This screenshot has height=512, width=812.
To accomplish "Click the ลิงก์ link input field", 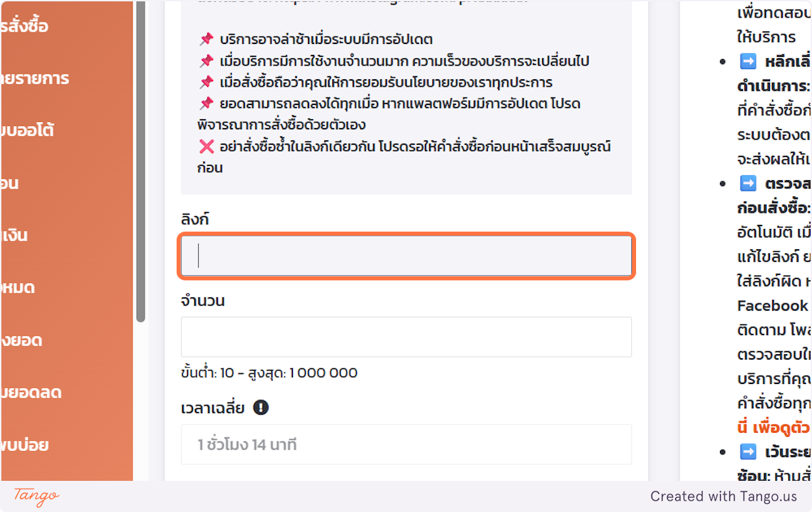I will point(406,256).
